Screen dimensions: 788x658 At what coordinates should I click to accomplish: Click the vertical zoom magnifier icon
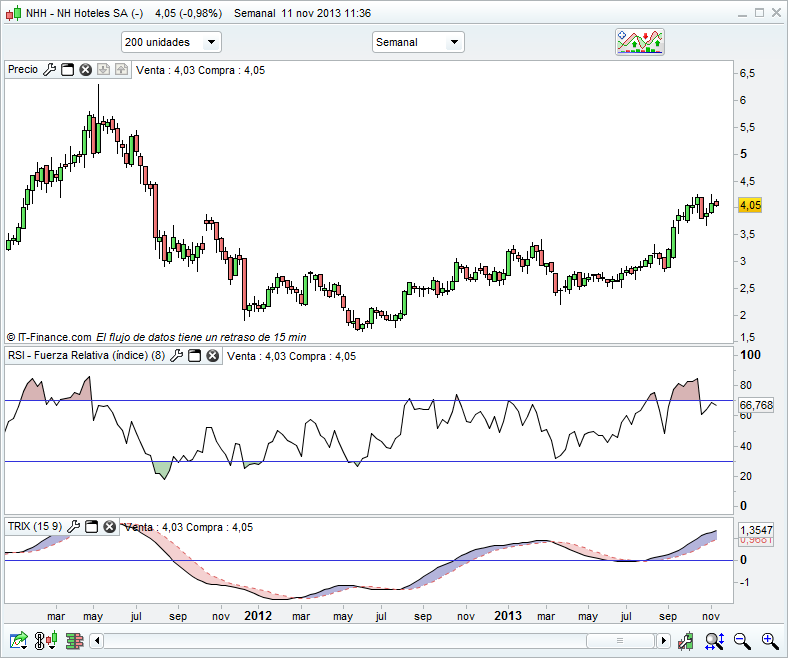(x=714, y=640)
